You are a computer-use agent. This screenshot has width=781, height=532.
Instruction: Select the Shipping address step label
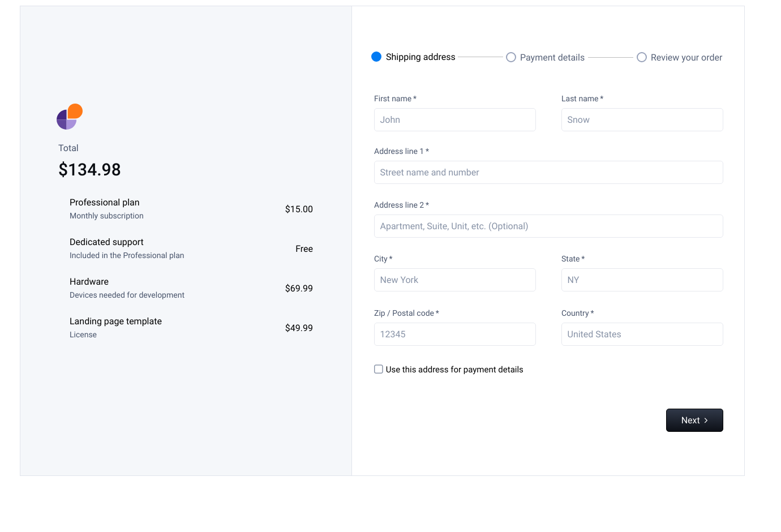(x=420, y=57)
